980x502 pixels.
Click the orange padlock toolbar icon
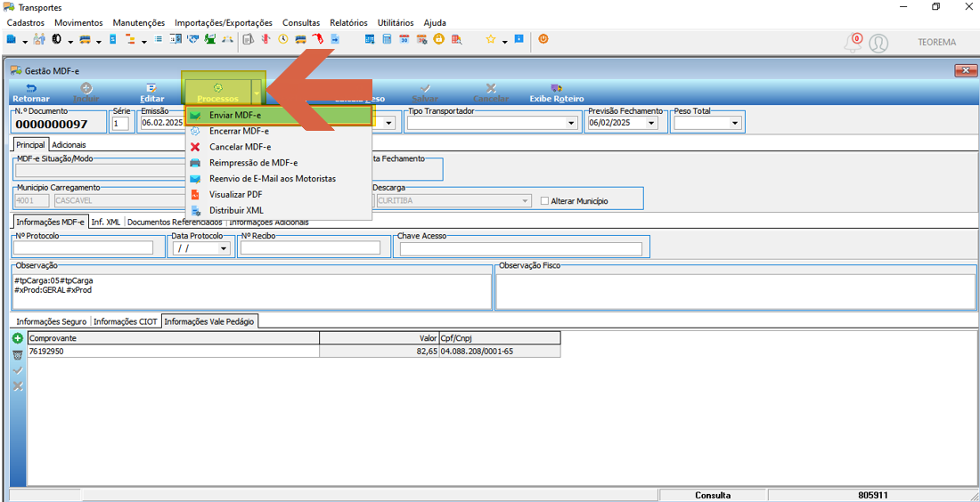tap(438, 39)
